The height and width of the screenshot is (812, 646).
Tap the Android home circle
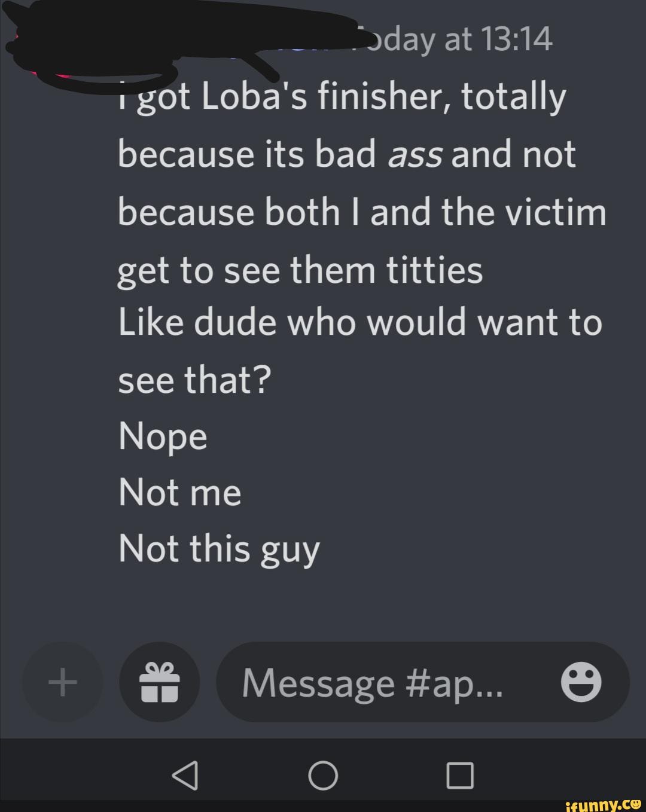(x=323, y=776)
